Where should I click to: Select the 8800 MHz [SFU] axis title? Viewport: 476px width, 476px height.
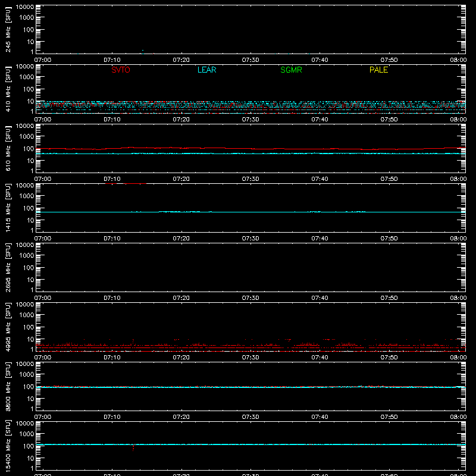point(8,386)
